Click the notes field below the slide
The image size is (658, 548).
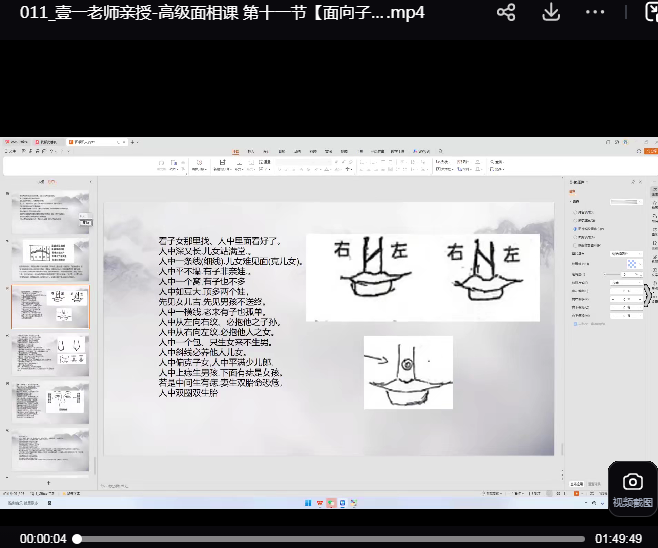click(x=327, y=486)
